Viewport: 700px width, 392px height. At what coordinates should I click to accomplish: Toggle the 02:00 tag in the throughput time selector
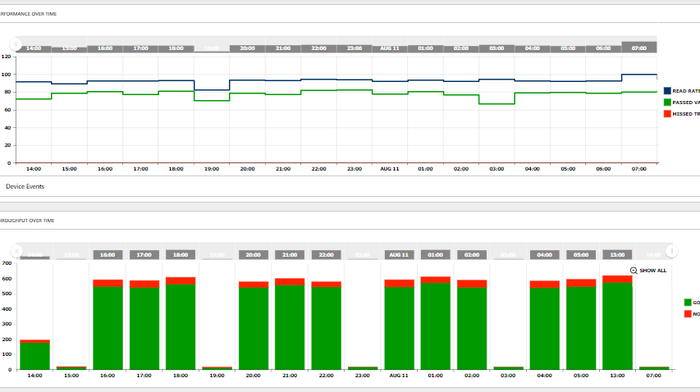click(x=472, y=254)
